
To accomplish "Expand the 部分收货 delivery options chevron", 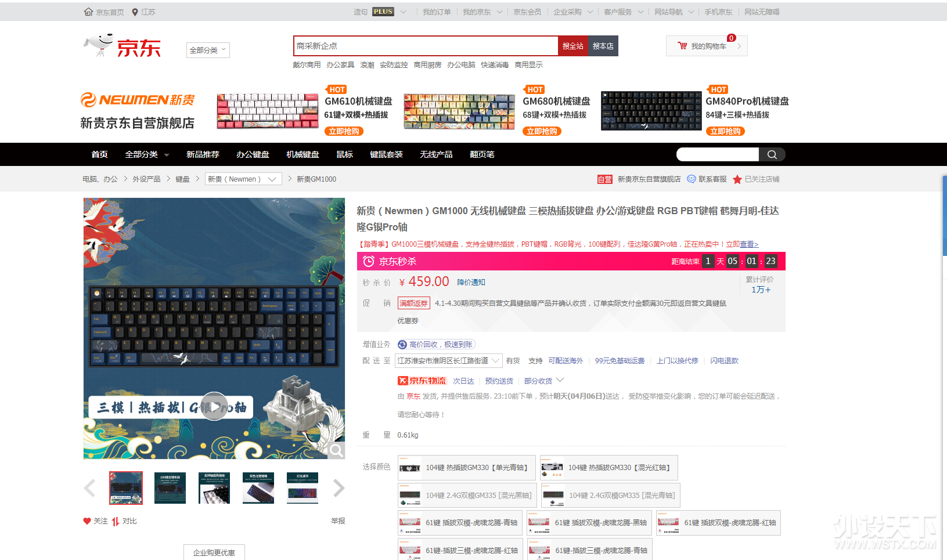I will (560, 380).
